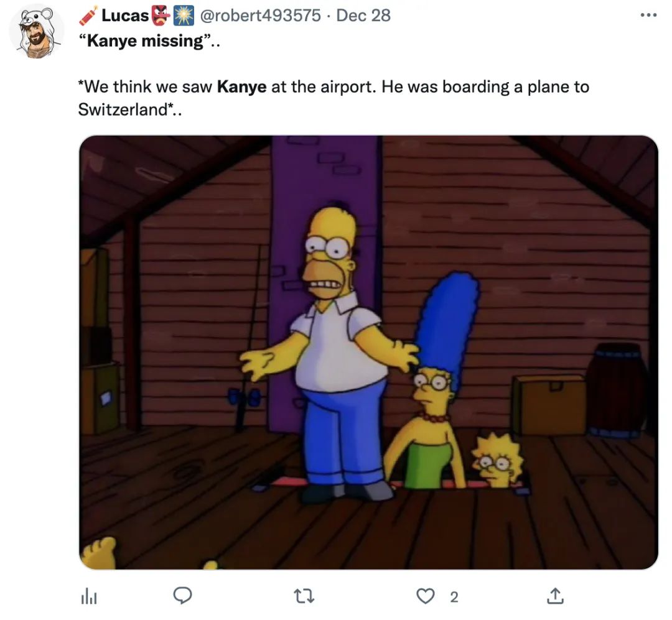Image resolution: width=672 pixels, height=620 pixels.
Task: Like the tweet with the heart icon
Action: tap(426, 596)
